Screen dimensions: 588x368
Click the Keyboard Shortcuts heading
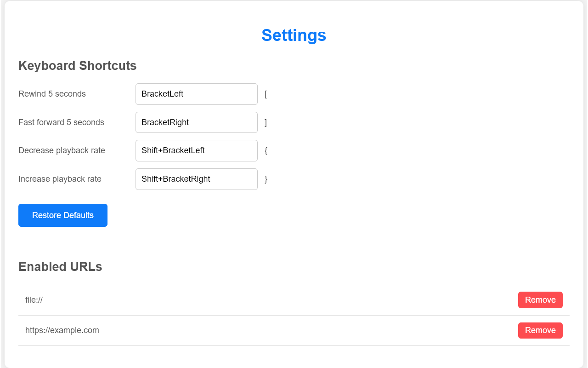(x=77, y=66)
